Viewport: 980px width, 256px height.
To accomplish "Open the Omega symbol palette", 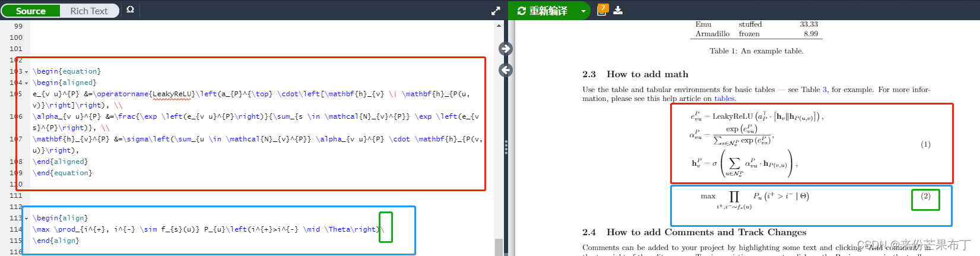I will pos(130,10).
